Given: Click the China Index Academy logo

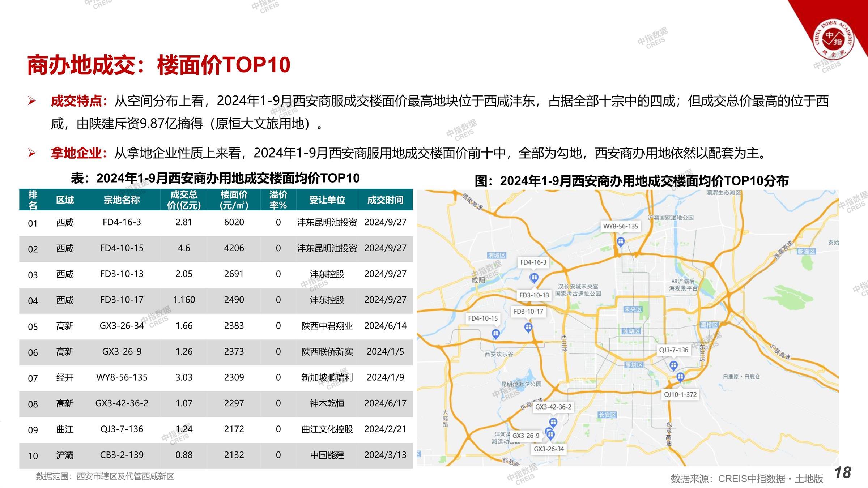Looking at the screenshot, I should [x=833, y=39].
